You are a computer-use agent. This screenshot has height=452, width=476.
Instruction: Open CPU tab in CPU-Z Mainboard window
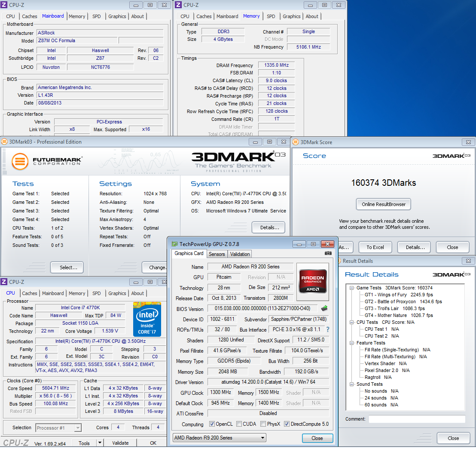(10, 16)
